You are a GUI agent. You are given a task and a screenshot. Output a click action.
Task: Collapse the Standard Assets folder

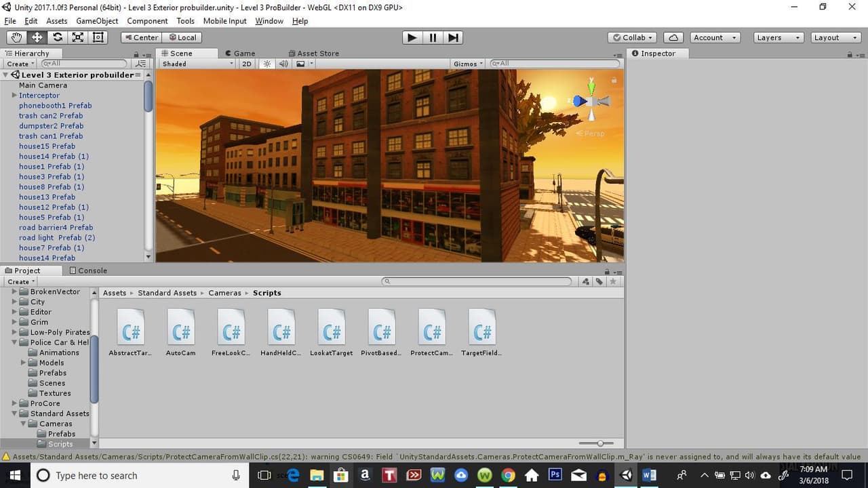14,413
